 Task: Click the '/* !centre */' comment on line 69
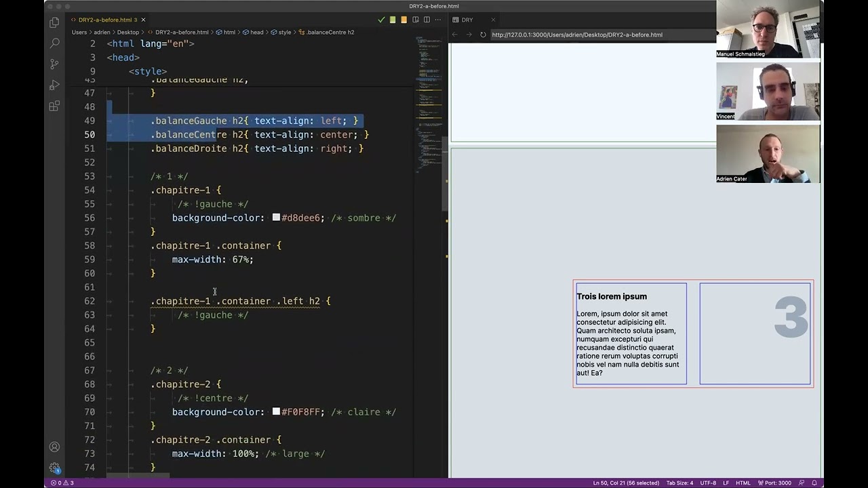point(213,398)
